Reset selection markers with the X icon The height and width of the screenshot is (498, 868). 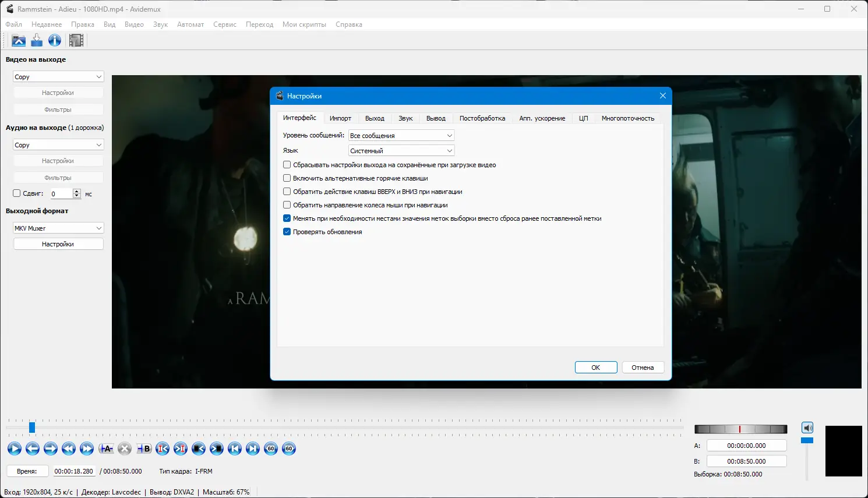(125, 448)
